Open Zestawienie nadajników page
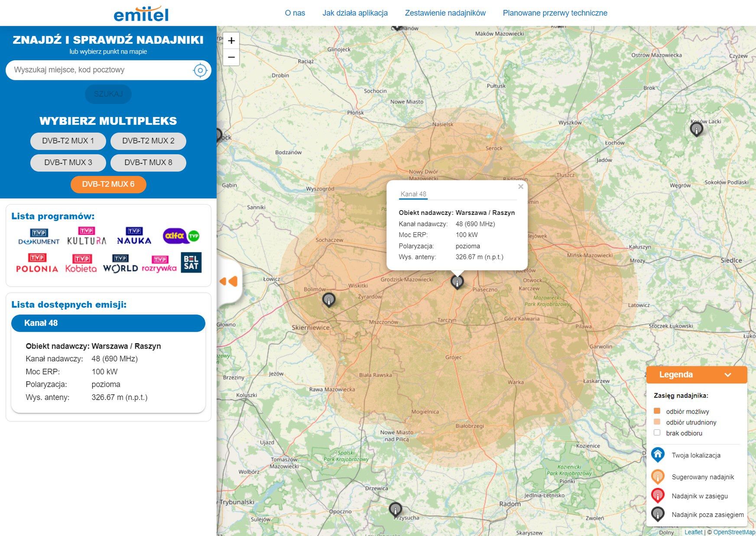The height and width of the screenshot is (536, 756). [445, 13]
